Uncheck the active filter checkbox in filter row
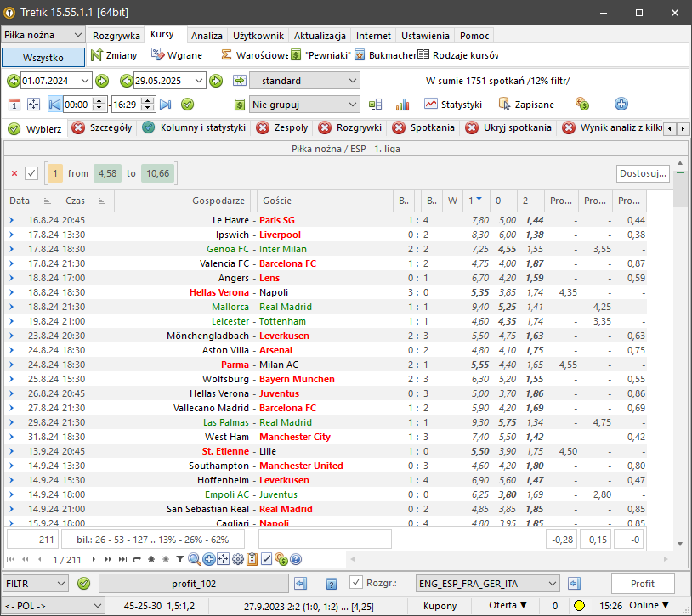The height and width of the screenshot is (616, 692). point(31,173)
